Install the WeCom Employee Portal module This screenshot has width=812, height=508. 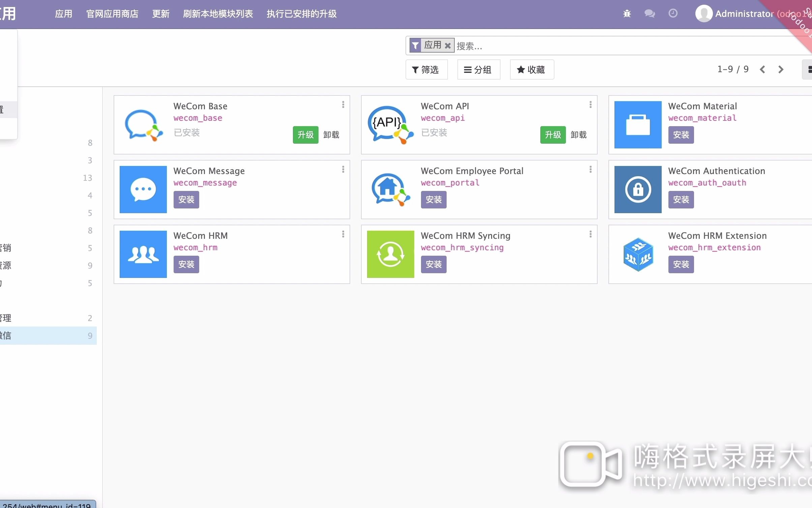pyautogui.click(x=433, y=200)
